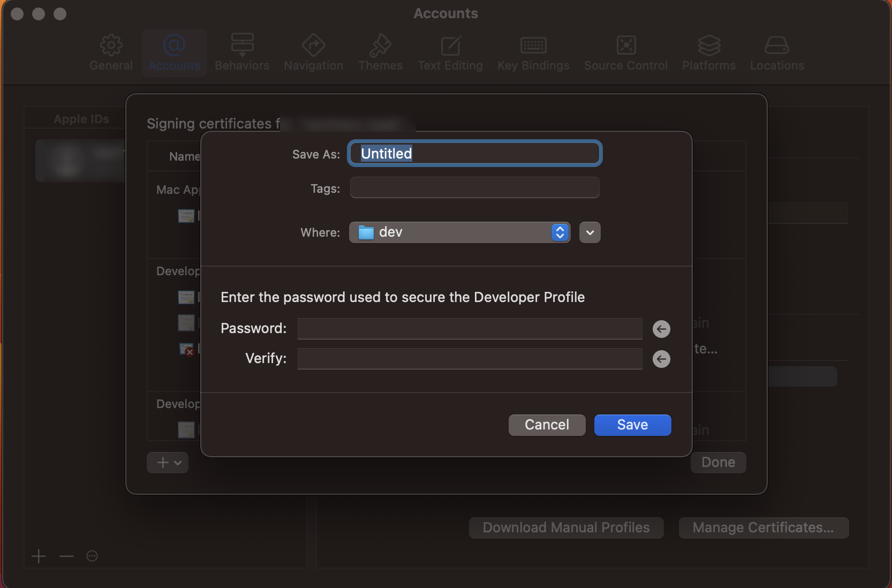Open Source Control preferences tab

[x=626, y=53]
